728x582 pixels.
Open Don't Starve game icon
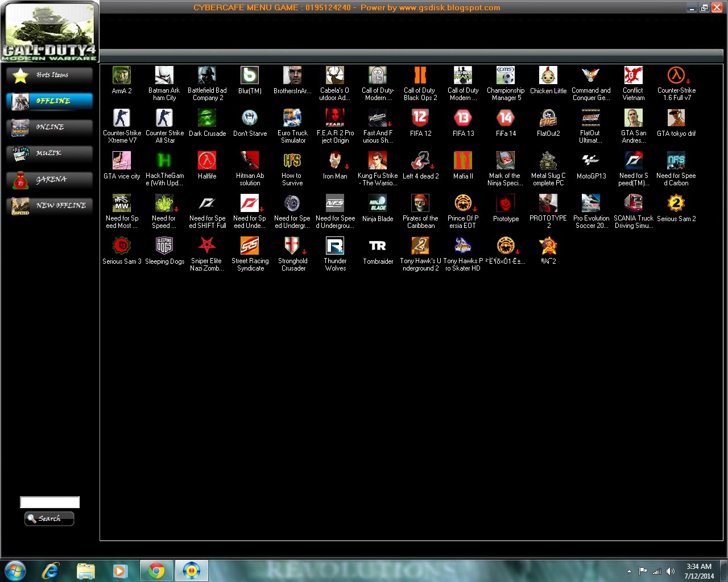point(250,118)
